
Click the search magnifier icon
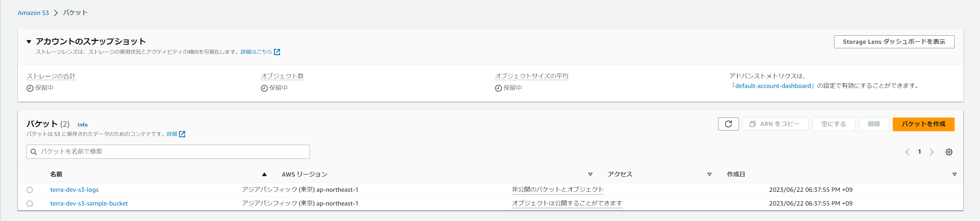click(34, 152)
